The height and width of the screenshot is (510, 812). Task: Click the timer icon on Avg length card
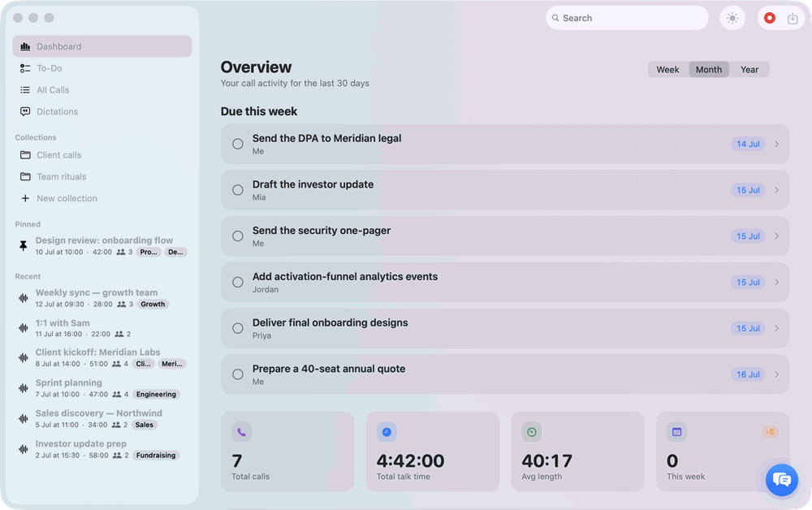(x=531, y=432)
